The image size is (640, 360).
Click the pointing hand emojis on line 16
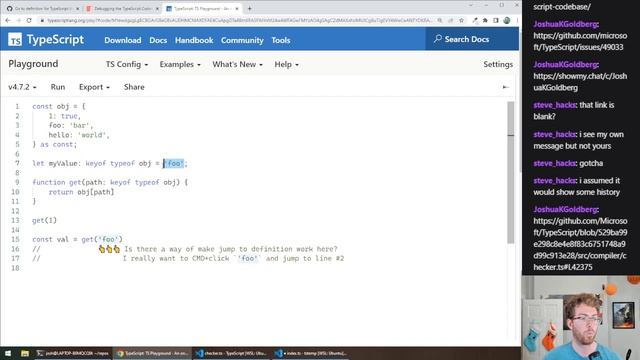point(109,249)
